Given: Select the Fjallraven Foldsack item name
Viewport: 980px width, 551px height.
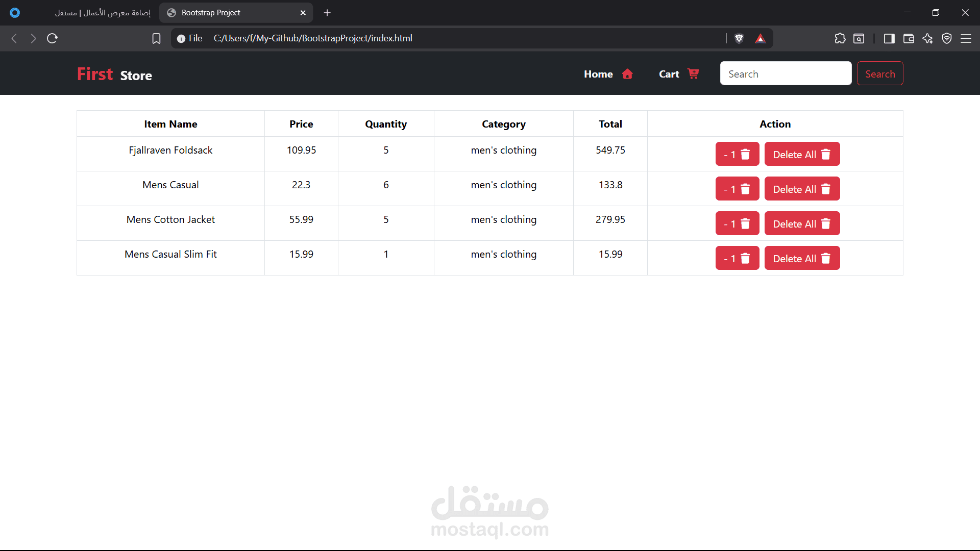Looking at the screenshot, I should click(x=170, y=150).
